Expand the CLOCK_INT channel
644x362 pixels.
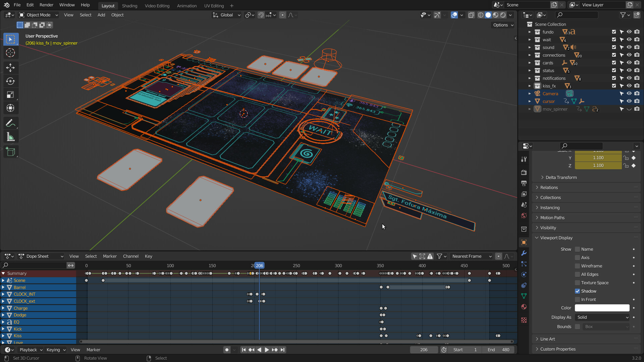(3, 294)
